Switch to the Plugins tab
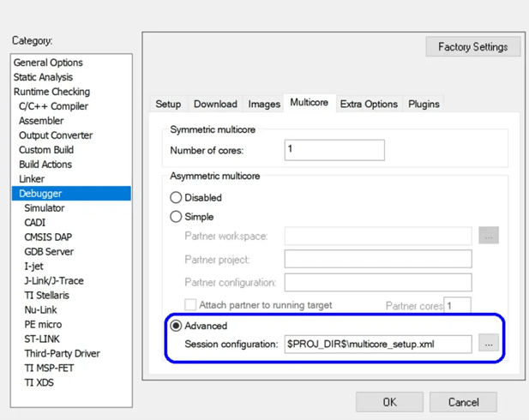 coord(424,104)
